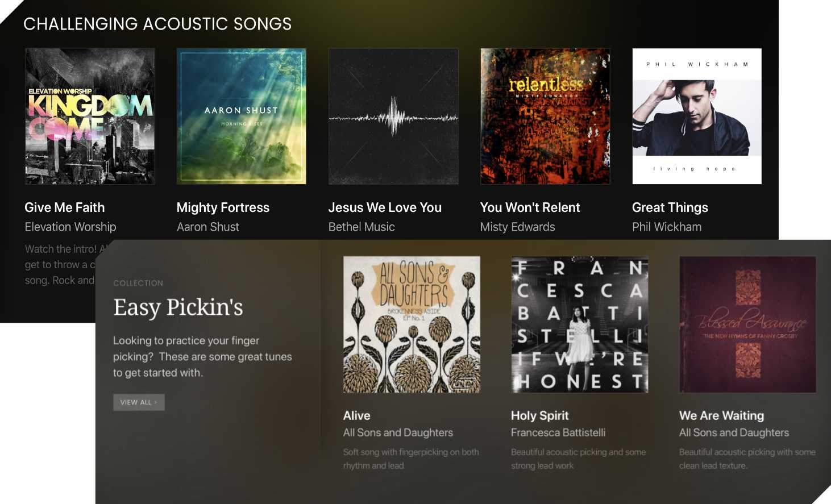The image size is (831, 504).
Task: Go to the Misty Edwards artist link
Action: tap(517, 227)
